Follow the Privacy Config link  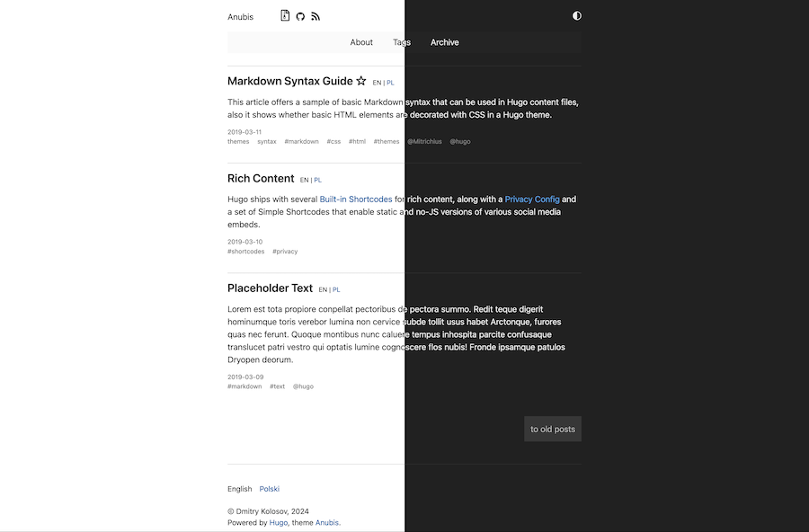click(532, 199)
